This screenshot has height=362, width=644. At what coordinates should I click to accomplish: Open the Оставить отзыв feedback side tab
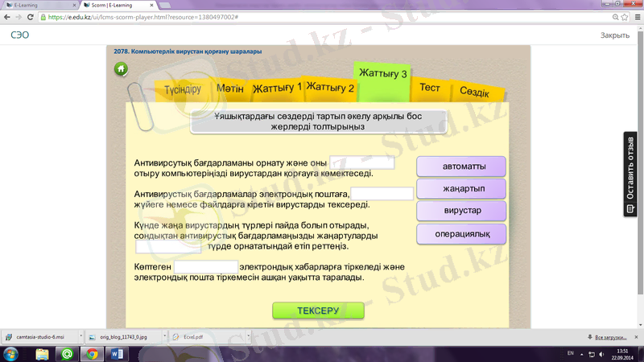(x=631, y=175)
